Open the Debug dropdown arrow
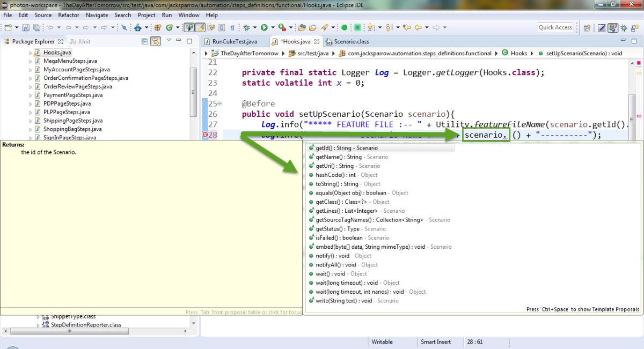Image resolution: width=644 pixels, height=349 pixels. click(x=254, y=27)
